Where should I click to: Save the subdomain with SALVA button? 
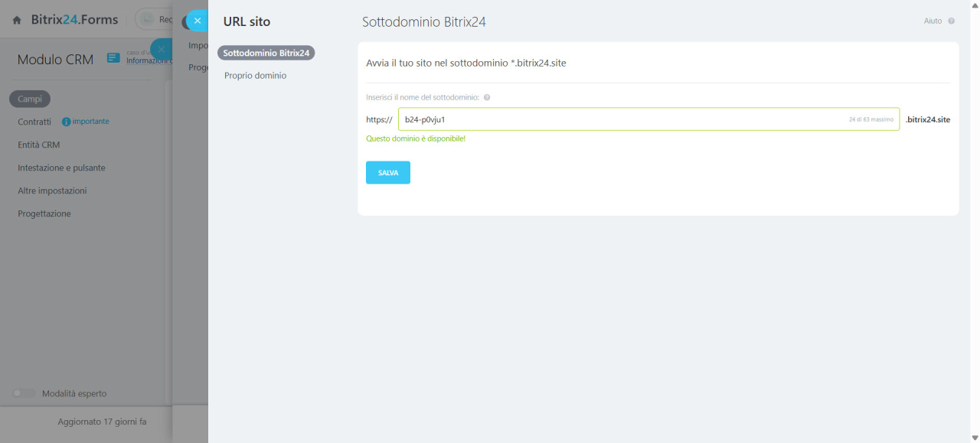tap(388, 173)
